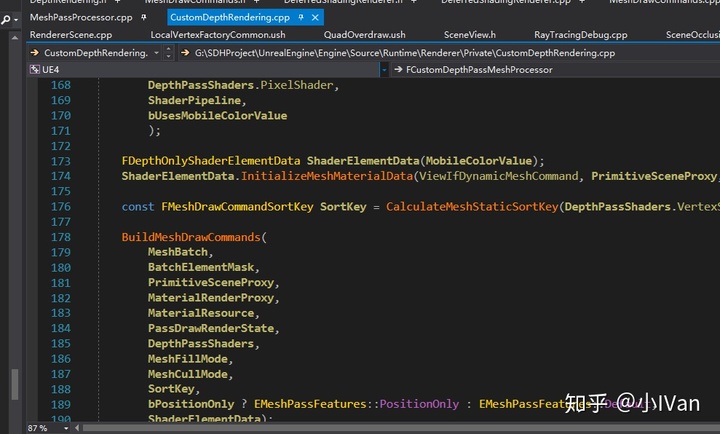Expand the scope dropdown arrow before FCustomDepthPassMeshProcessor
The width and height of the screenshot is (720, 434).
tap(384, 70)
